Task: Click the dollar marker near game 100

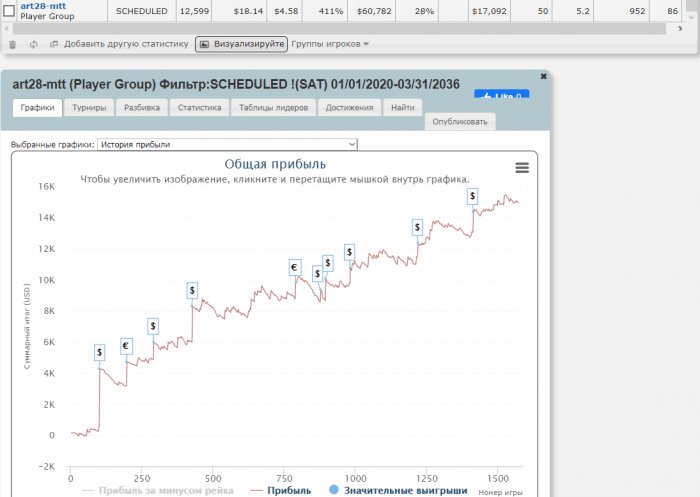Action: 100,352
